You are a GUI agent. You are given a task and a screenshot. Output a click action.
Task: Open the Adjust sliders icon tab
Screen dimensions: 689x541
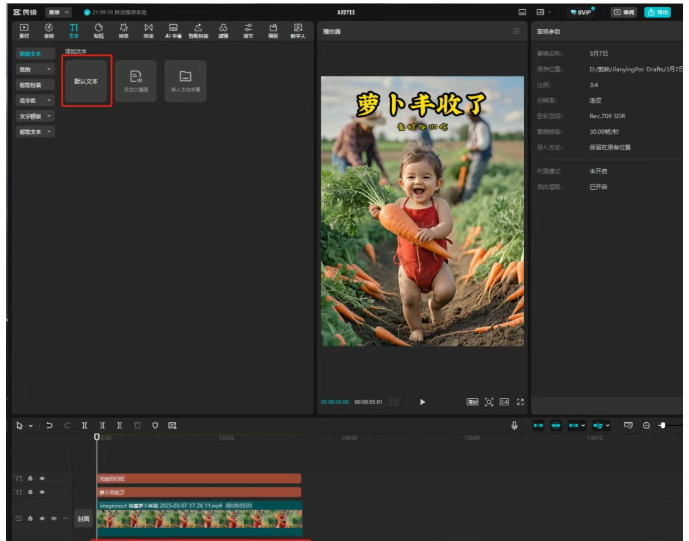tap(248, 31)
